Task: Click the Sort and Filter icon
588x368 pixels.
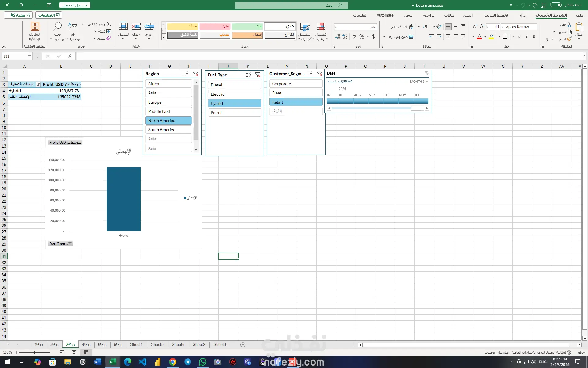Action: (73, 27)
